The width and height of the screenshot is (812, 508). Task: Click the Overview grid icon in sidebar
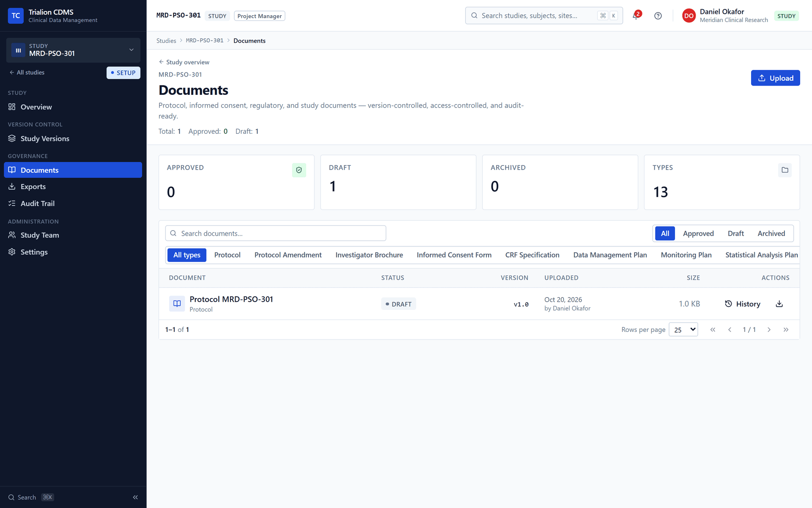coord(12,107)
